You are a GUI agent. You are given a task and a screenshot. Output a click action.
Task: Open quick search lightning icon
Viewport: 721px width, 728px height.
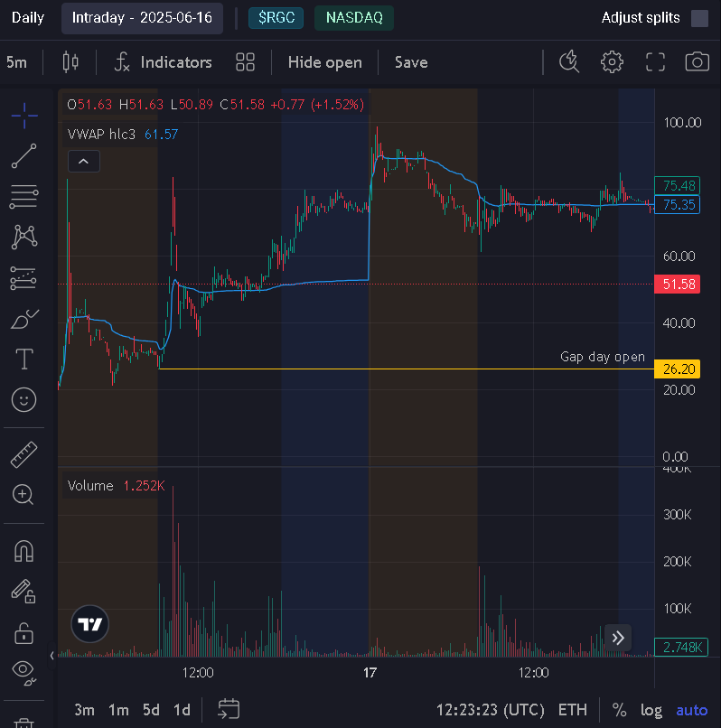569,61
